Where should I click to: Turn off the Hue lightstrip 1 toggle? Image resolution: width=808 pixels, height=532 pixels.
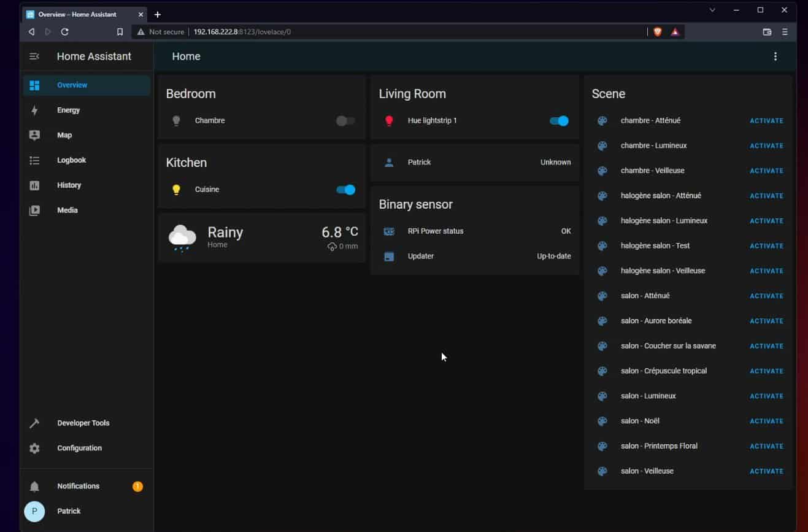point(558,121)
